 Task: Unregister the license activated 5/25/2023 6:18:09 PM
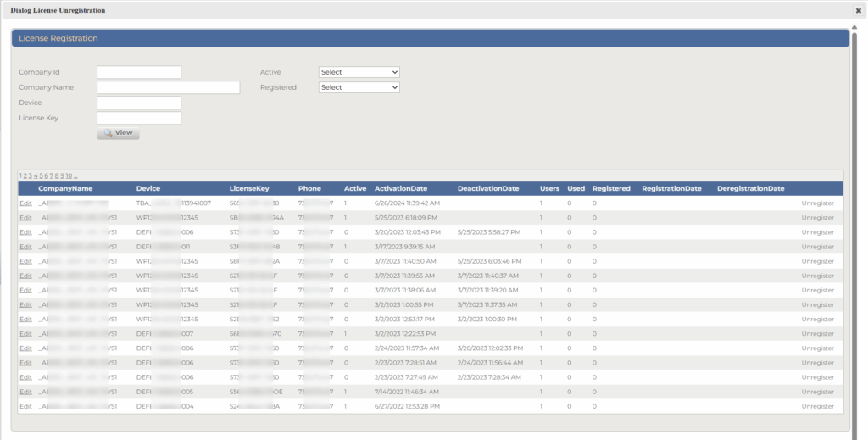(x=817, y=218)
